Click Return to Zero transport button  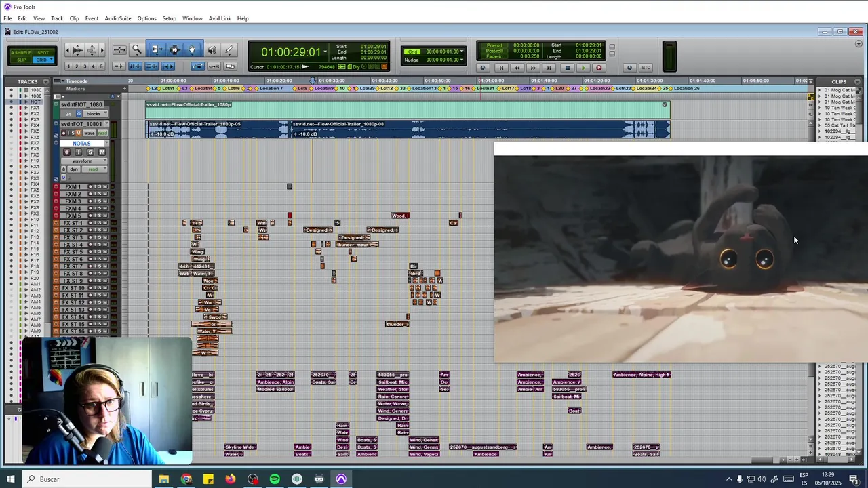click(x=501, y=68)
